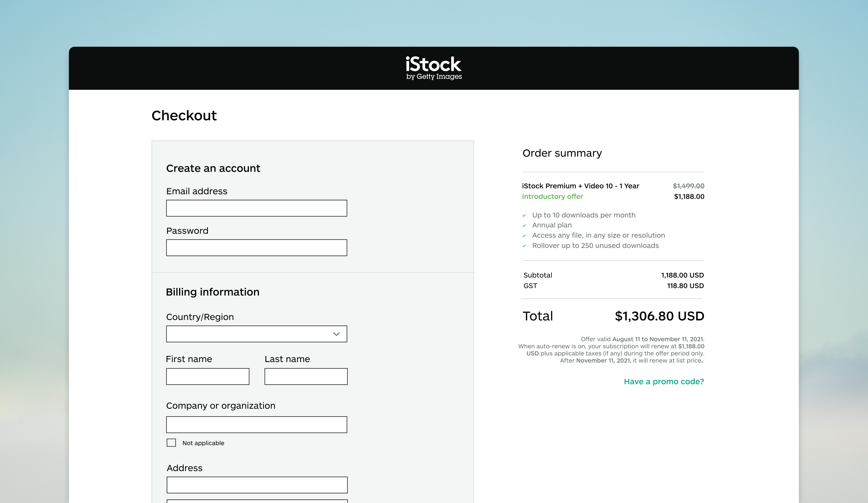The image size is (868, 503).
Task: Select the iStock Premium + Video 10 - 1 Year text
Action: [580, 186]
